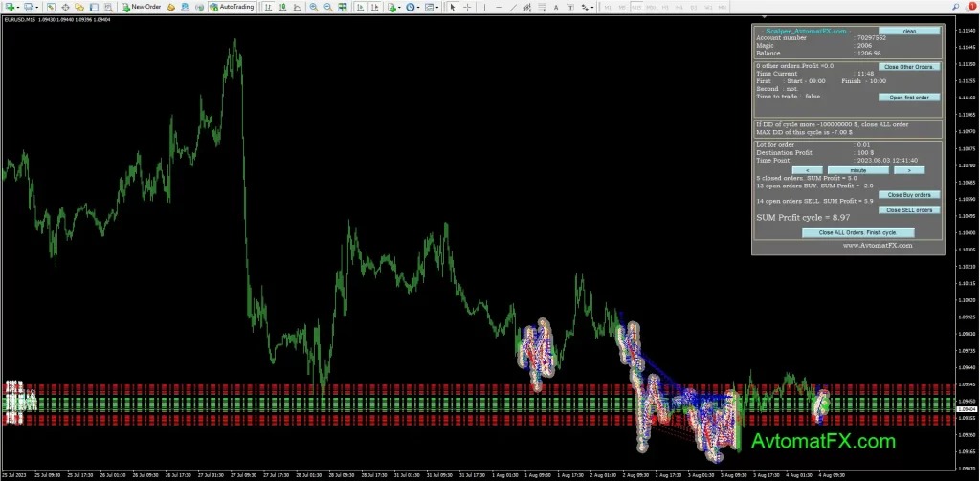Switch chart to line chart
The height and width of the screenshot is (481, 980).
(297, 7)
